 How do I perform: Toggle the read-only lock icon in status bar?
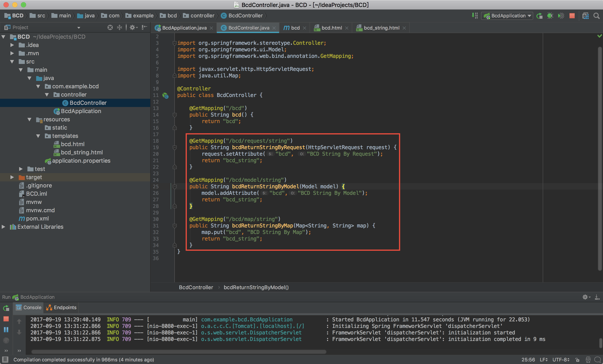[x=578, y=360]
